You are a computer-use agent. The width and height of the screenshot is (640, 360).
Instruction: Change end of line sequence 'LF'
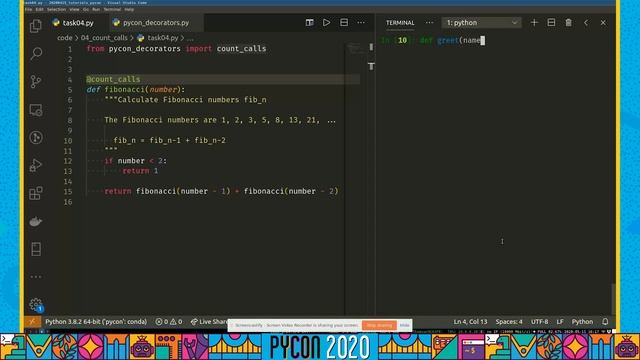[560, 322]
